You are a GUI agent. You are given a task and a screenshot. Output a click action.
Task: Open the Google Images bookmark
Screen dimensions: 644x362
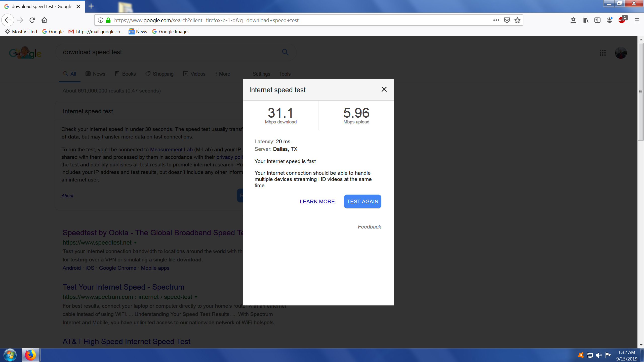(x=171, y=31)
